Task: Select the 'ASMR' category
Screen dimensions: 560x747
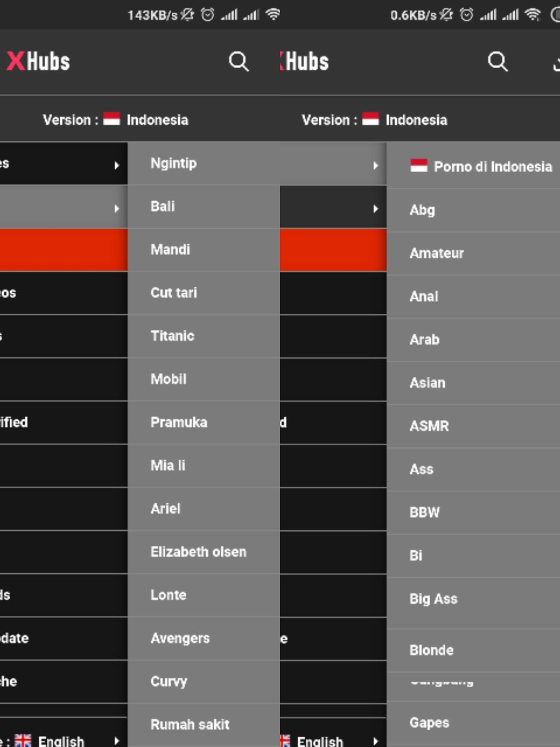Action: click(473, 426)
